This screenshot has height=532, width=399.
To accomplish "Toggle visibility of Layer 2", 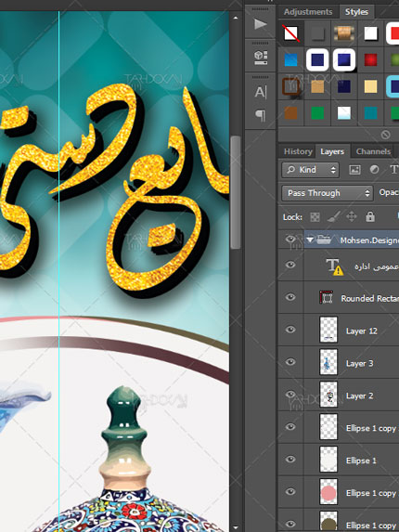I will click(x=290, y=395).
